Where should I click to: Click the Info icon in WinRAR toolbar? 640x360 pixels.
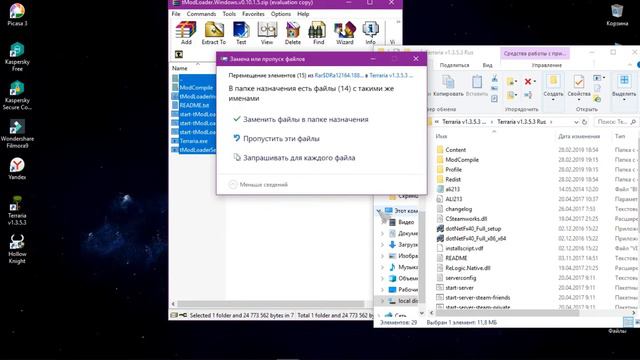coord(370,33)
